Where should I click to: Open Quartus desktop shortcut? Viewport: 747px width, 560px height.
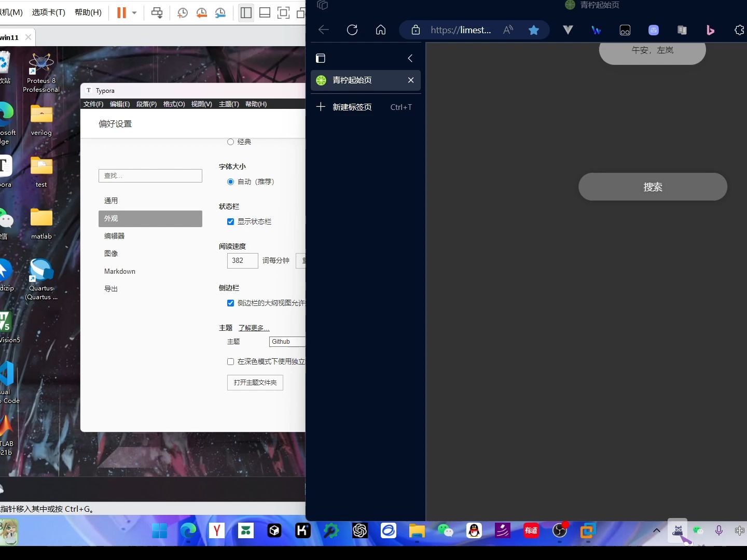pyautogui.click(x=41, y=280)
